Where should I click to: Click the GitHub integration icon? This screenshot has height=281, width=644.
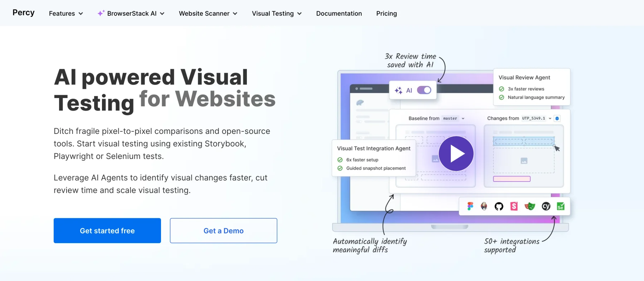click(499, 206)
